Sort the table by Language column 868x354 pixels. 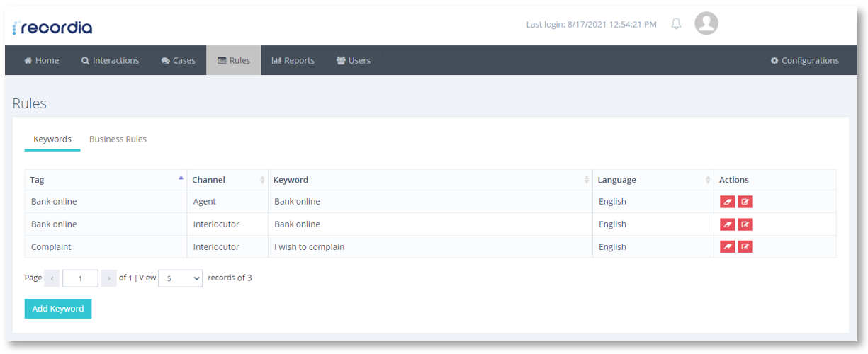(653, 180)
